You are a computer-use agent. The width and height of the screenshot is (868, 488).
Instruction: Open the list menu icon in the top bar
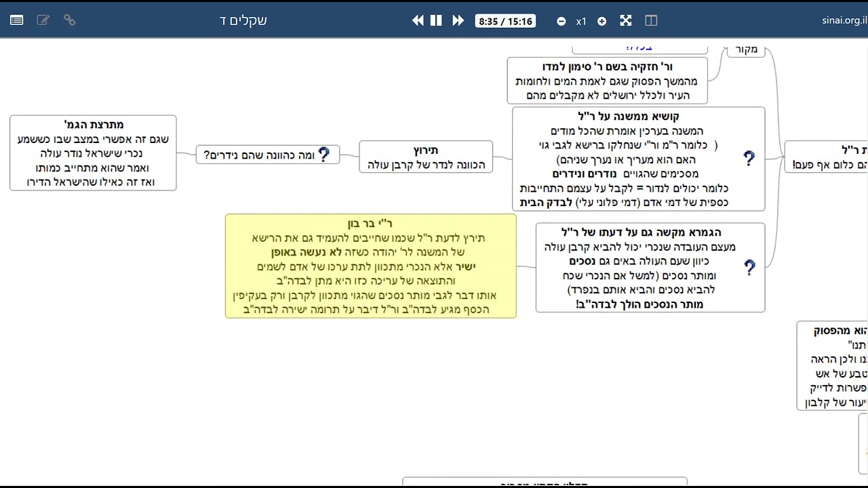(17, 20)
